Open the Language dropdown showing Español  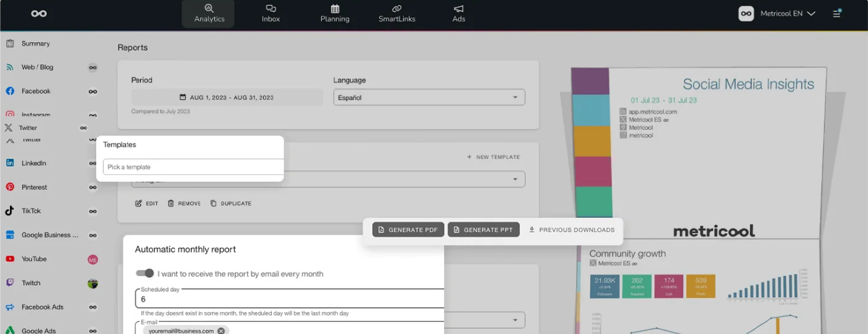[x=429, y=98]
